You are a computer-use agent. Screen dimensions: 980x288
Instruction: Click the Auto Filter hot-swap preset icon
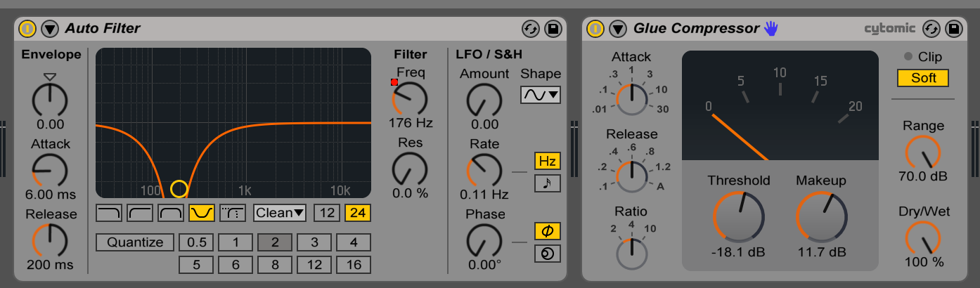coord(530,29)
